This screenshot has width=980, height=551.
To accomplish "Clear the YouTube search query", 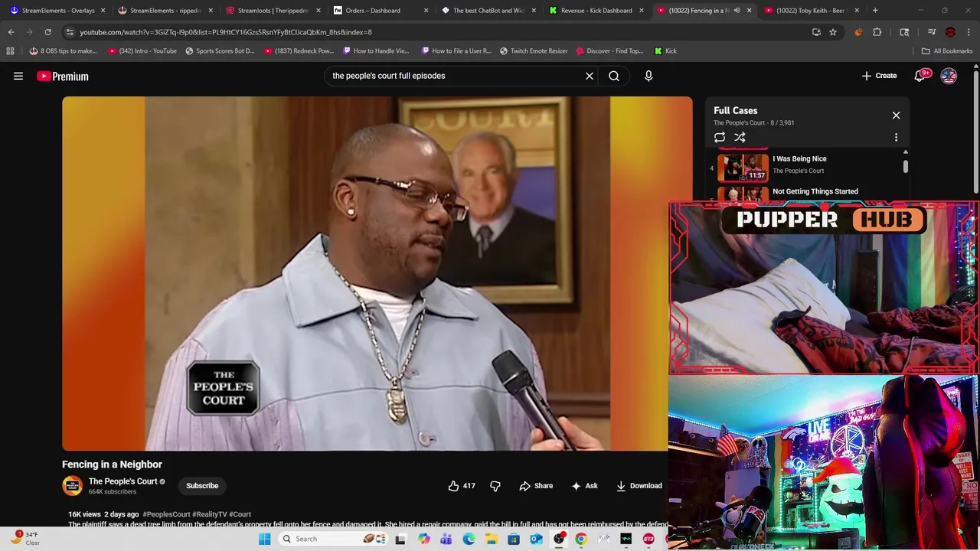I will 590,76.
